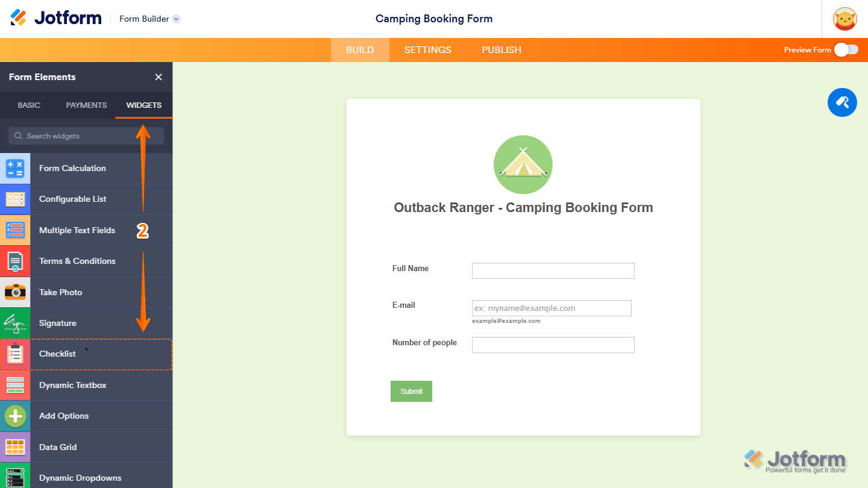The image size is (868, 488).
Task: Switch to the PAYMENTS tab
Action: (86, 105)
